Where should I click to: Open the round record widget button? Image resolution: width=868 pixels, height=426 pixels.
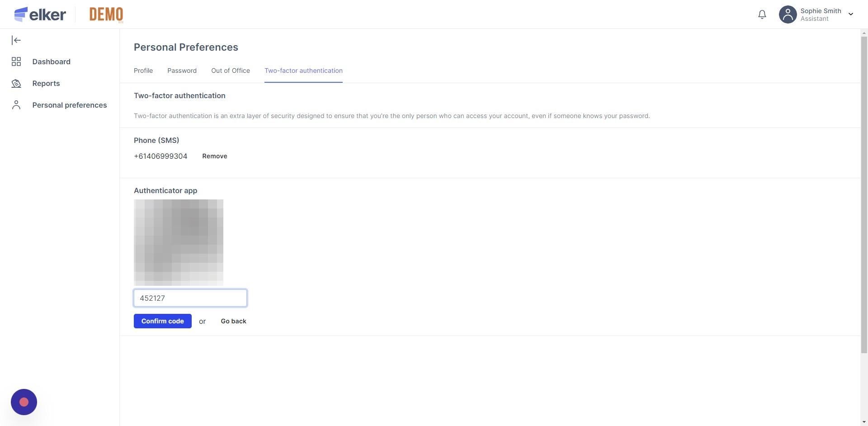coord(24,402)
